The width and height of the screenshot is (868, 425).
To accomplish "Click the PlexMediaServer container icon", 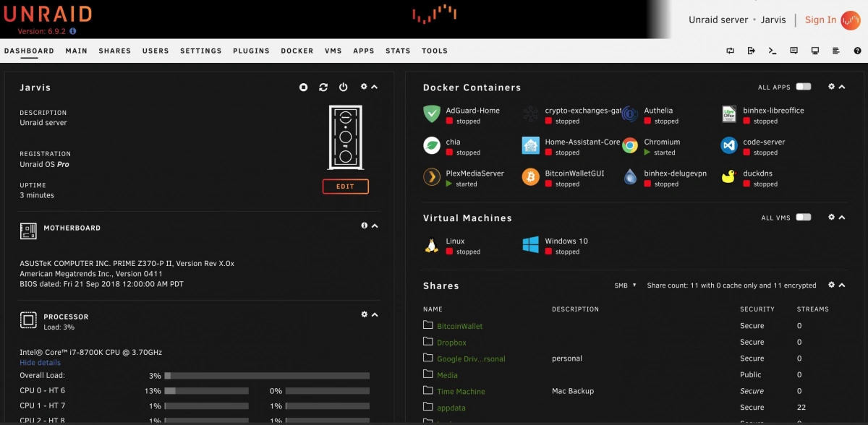I will [432, 177].
